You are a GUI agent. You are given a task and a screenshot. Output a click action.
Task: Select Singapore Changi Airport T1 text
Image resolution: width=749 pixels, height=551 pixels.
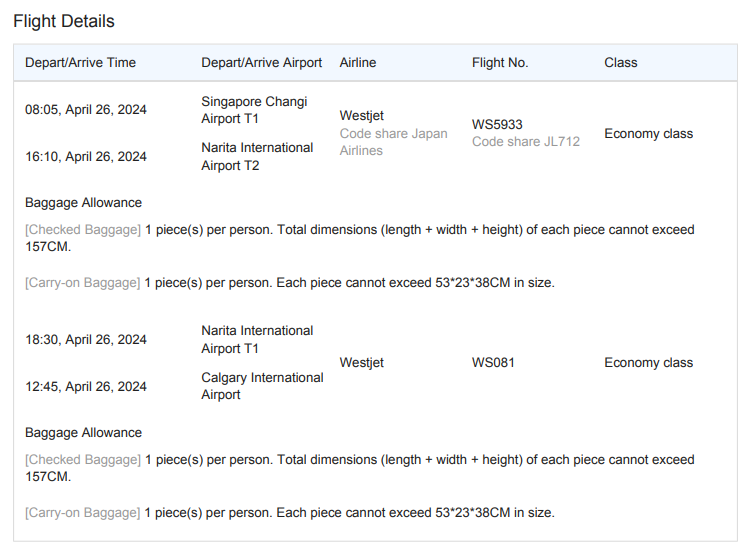[254, 110]
